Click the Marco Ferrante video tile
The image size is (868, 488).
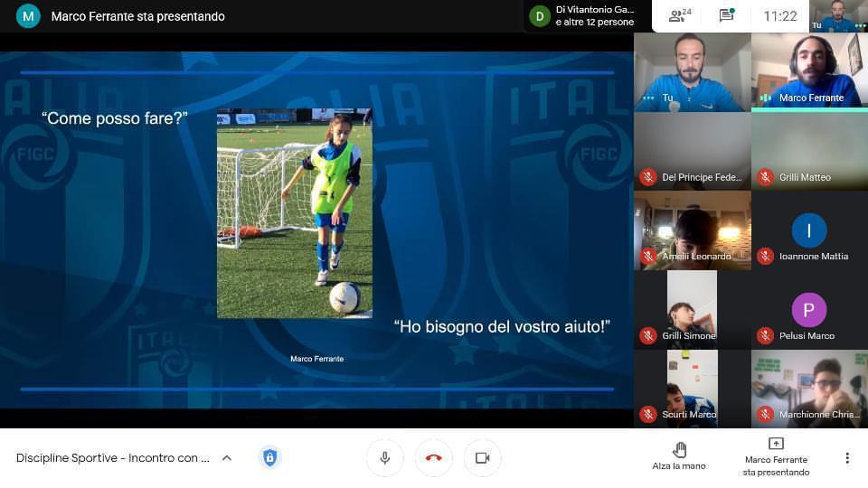tap(809, 68)
